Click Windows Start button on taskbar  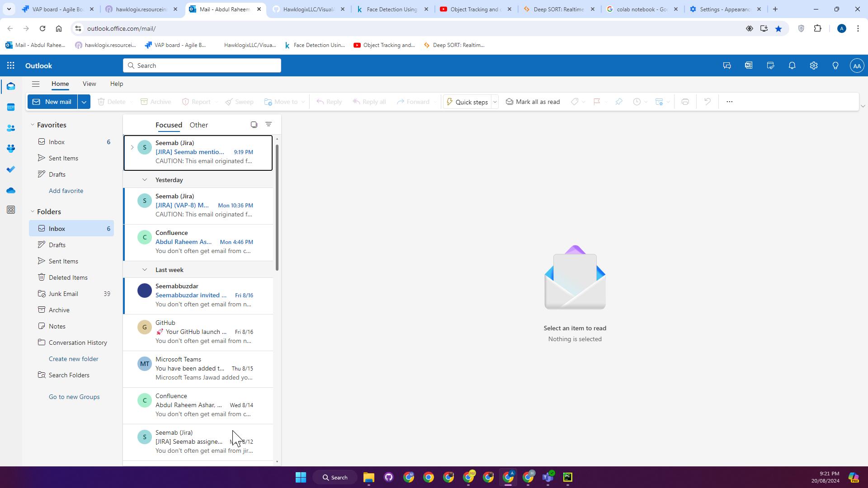(x=301, y=477)
